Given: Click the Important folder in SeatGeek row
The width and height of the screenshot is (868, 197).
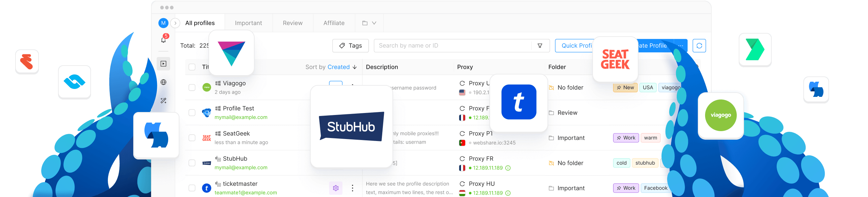Looking at the screenshot, I should pos(567,138).
